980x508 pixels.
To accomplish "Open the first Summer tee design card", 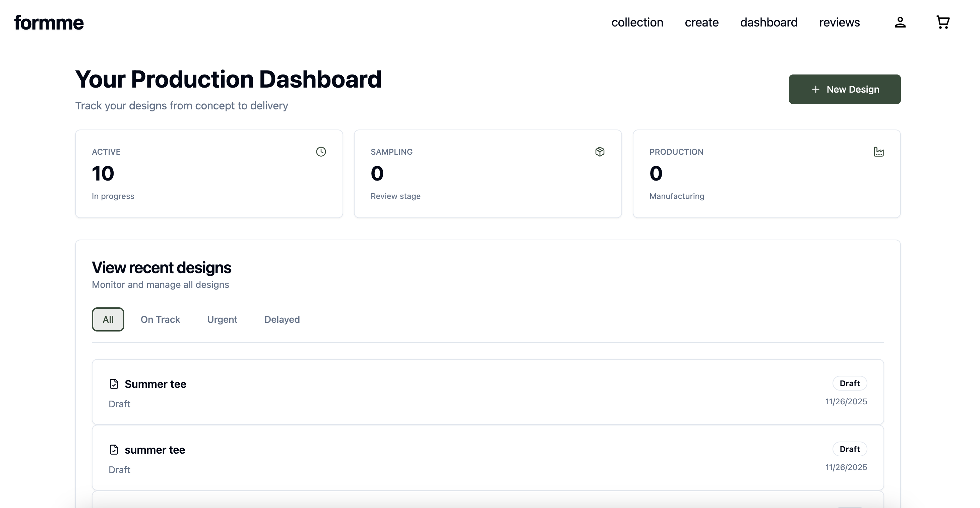I will coord(487,392).
